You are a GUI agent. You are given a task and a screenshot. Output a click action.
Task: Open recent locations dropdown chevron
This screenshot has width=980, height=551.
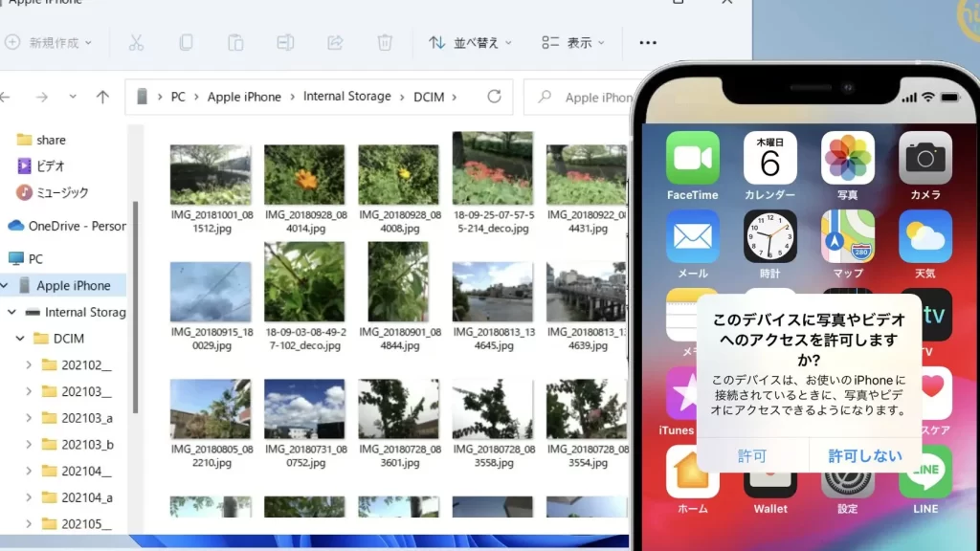click(x=73, y=97)
